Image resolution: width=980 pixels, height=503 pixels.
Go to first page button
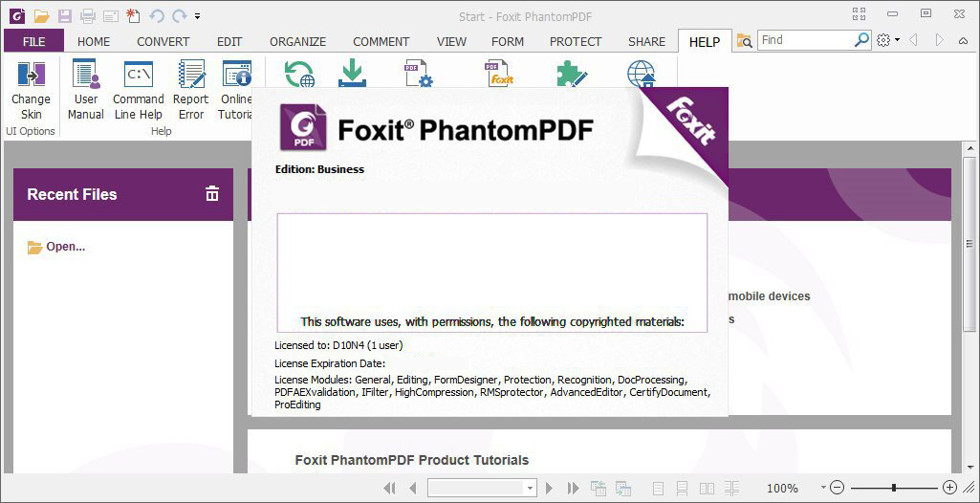click(389, 488)
